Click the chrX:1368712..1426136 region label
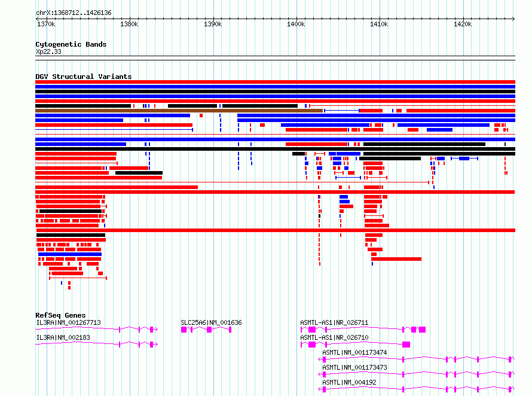The image size is (532, 396). point(74,13)
